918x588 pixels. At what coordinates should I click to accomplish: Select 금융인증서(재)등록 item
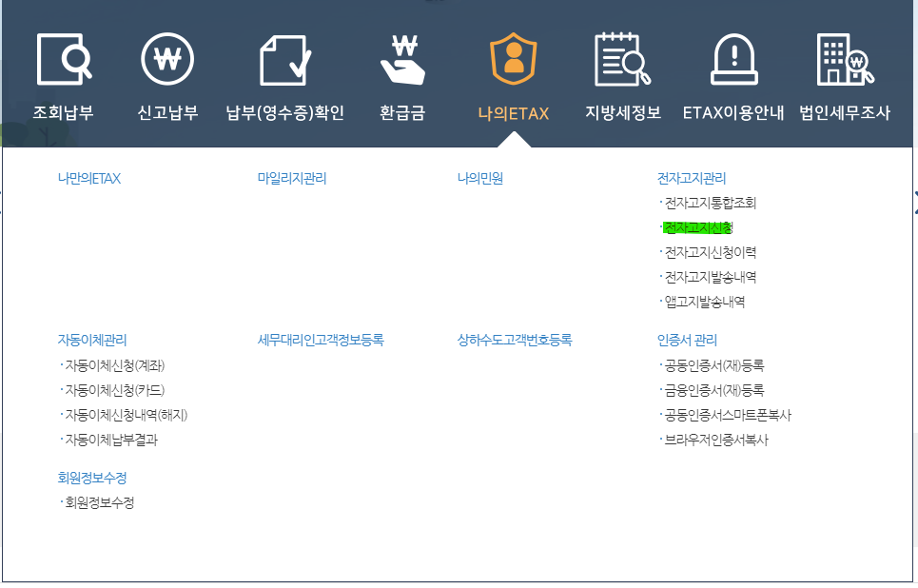tap(714, 391)
